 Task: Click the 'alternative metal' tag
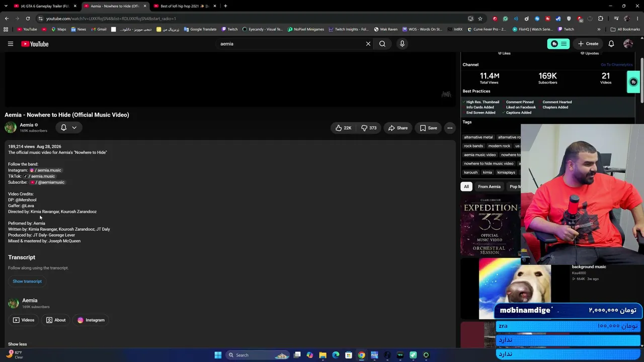tap(478, 137)
